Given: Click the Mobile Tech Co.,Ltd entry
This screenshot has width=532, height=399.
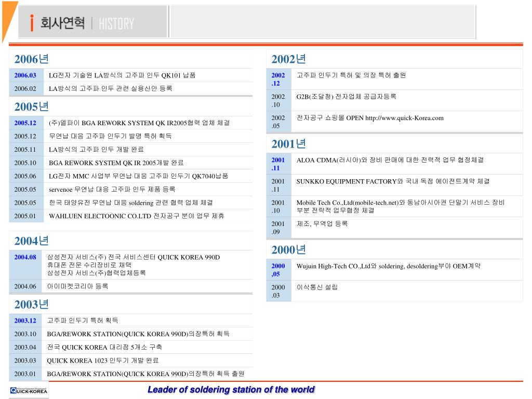Looking at the screenshot, I should (x=401, y=206).
